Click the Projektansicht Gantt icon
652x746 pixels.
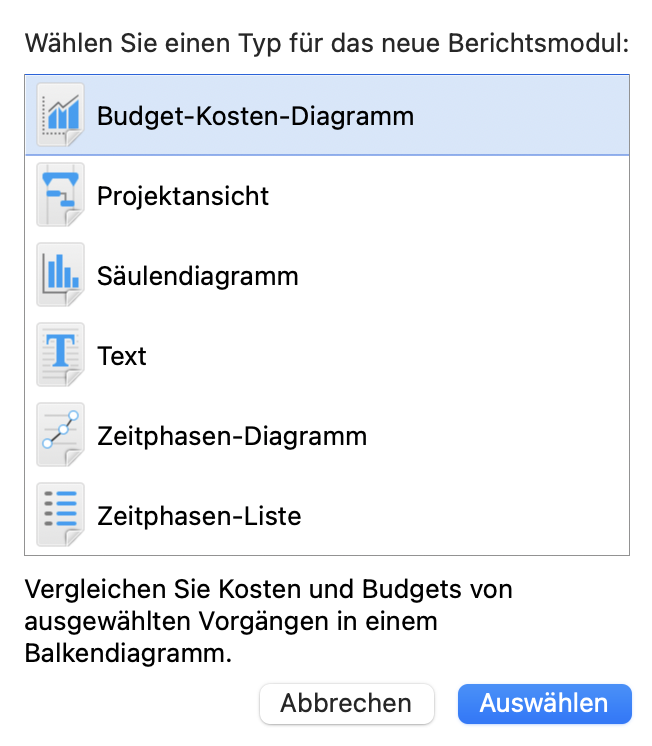tap(60, 195)
